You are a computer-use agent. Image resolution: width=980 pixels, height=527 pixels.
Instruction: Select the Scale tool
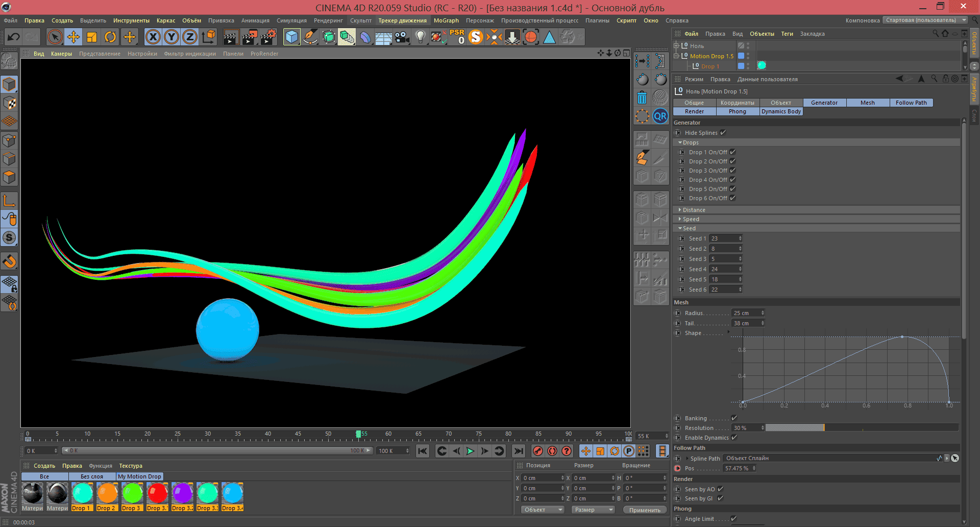[x=92, y=37]
